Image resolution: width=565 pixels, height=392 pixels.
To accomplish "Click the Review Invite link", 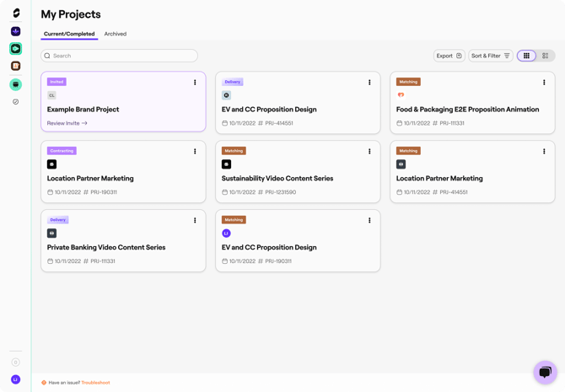I will pos(67,123).
